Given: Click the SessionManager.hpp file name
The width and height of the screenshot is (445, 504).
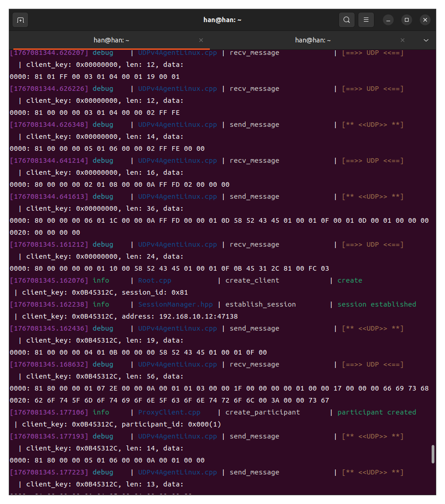Looking at the screenshot, I should click(176, 304).
